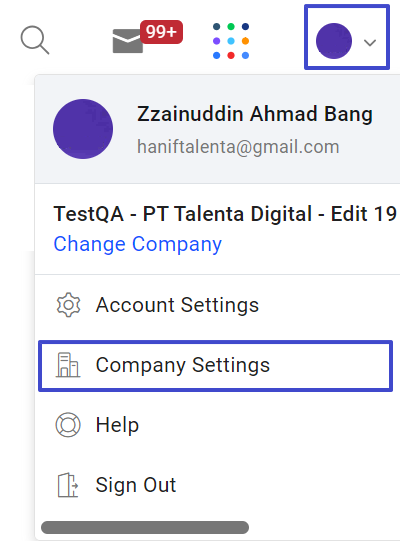Click the Sign Out door icon

pyautogui.click(x=68, y=485)
